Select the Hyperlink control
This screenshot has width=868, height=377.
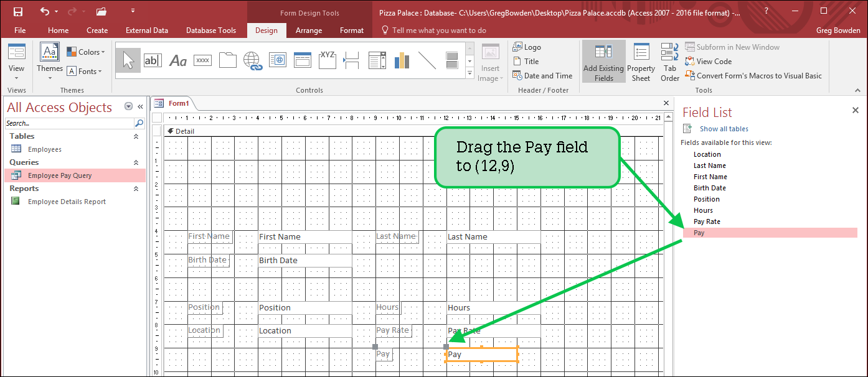(x=252, y=60)
